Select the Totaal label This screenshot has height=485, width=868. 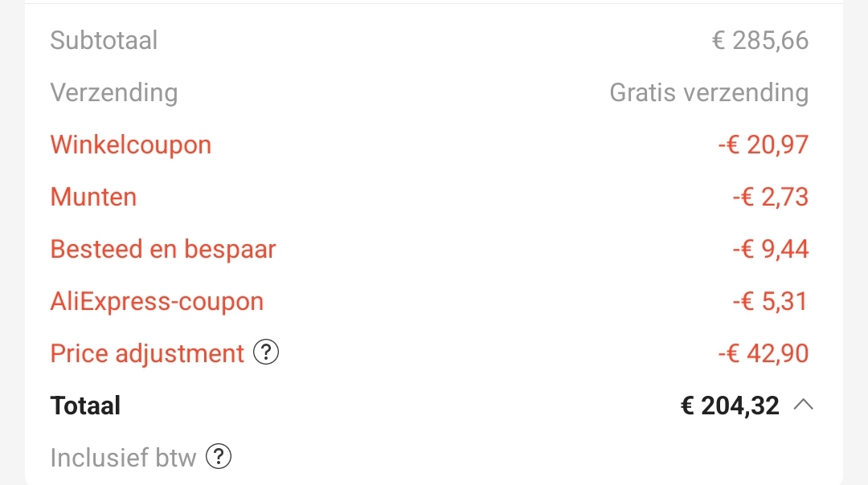pos(85,406)
